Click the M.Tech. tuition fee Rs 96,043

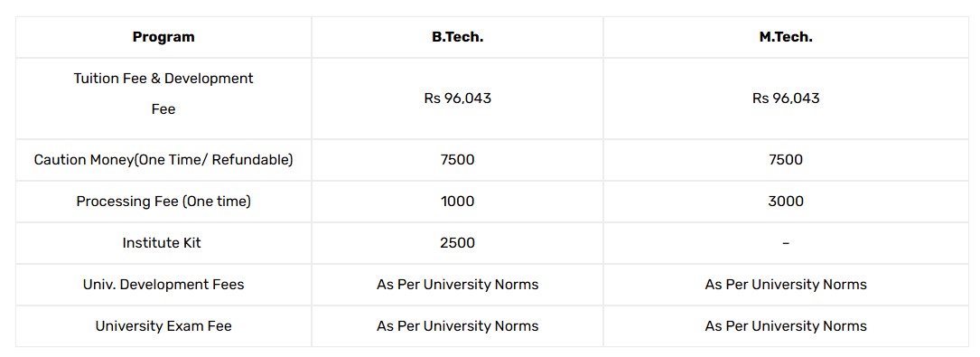[786, 99]
